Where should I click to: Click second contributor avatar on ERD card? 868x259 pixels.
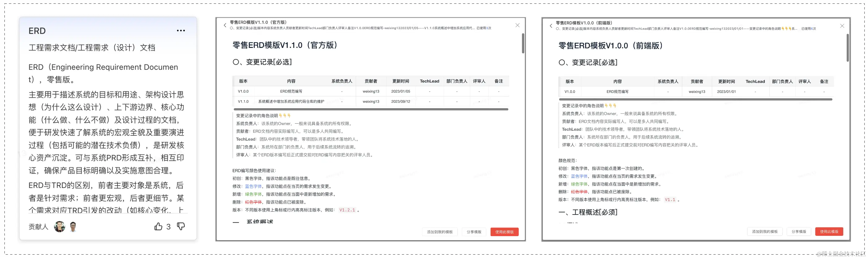[73, 227]
